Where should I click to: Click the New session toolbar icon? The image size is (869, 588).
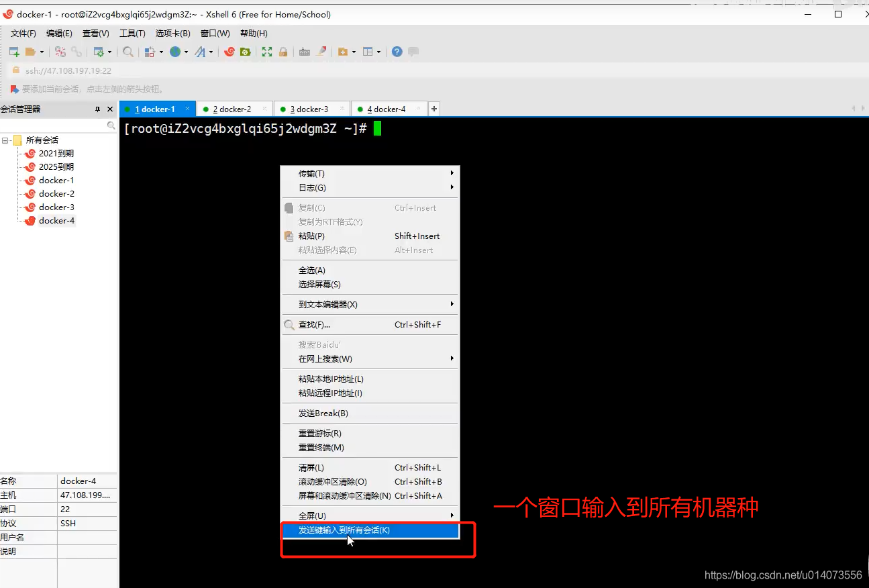tap(14, 52)
